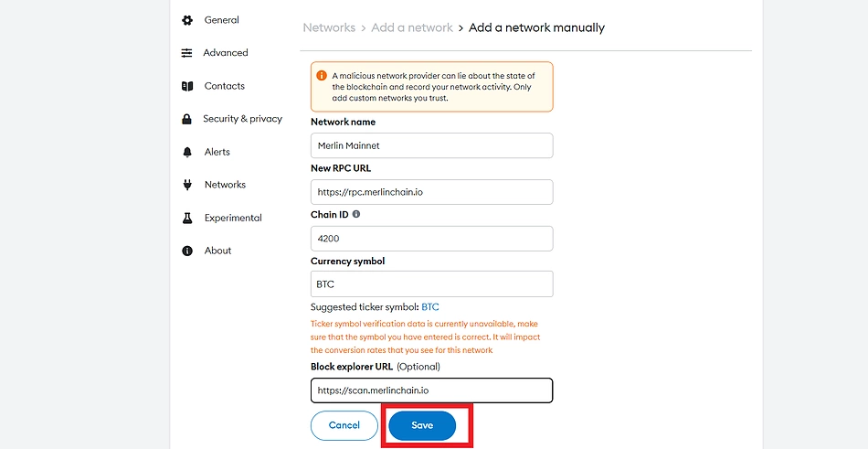The image size is (868, 449).
Task: Apply suggested ticker symbol BTC link
Action: pos(430,307)
